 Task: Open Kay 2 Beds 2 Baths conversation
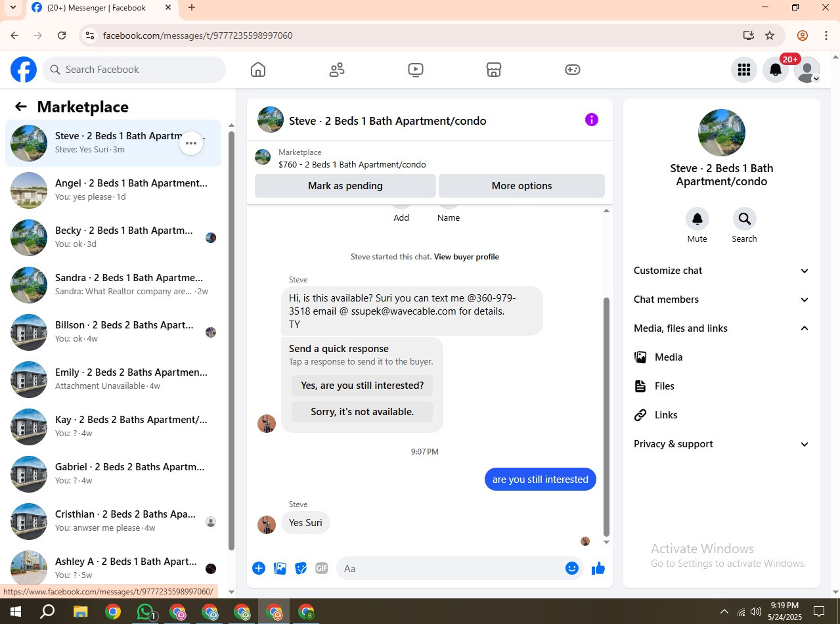coord(113,427)
